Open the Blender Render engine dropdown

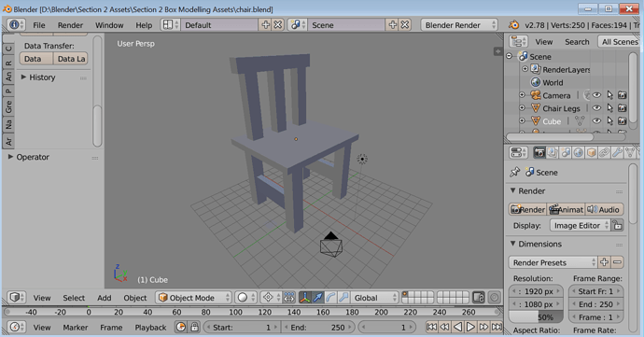[x=459, y=25]
